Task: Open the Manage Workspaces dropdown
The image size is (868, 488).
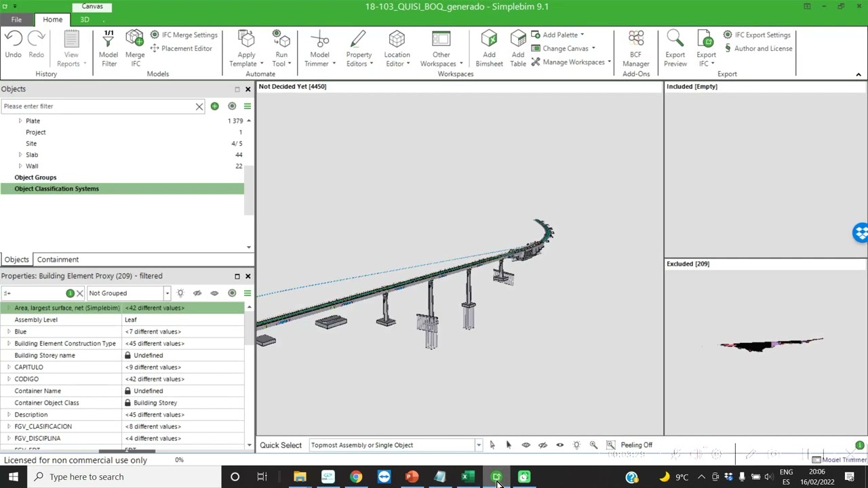Action: point(571,62)
